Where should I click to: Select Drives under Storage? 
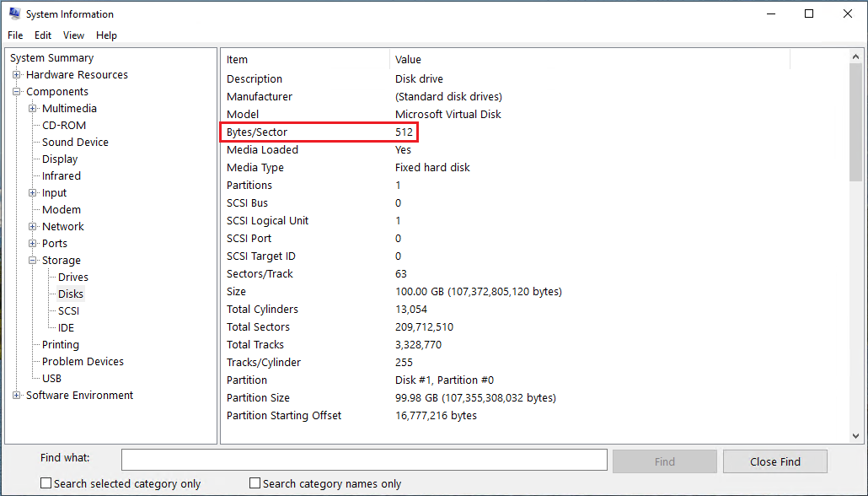[x=72, y=278]
